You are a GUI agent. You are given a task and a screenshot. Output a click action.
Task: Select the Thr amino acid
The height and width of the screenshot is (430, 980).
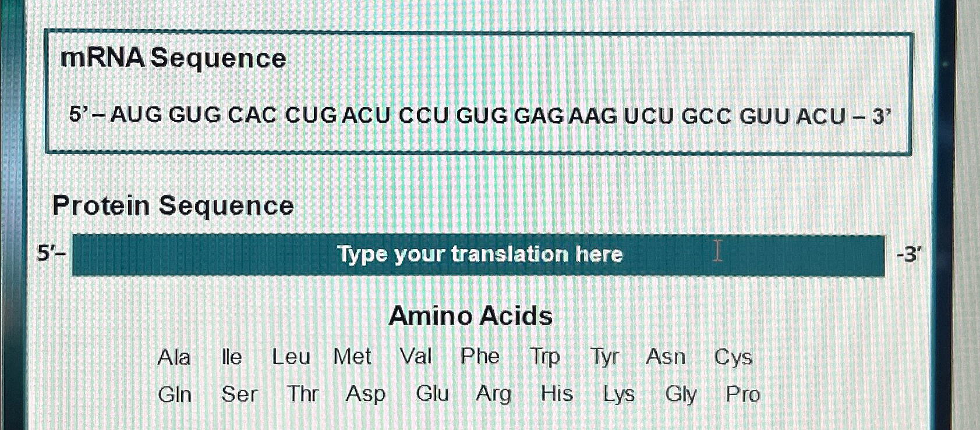(302, 395)
